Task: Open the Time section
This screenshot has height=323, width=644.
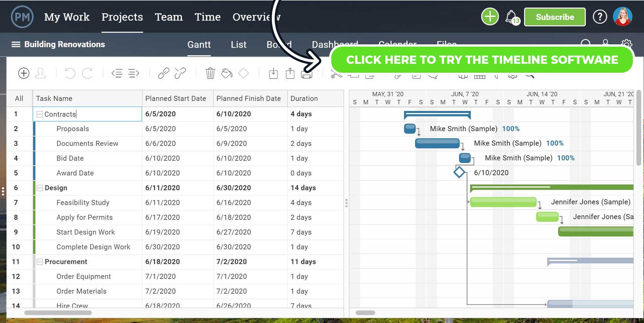Action: (x=208, y=17)
